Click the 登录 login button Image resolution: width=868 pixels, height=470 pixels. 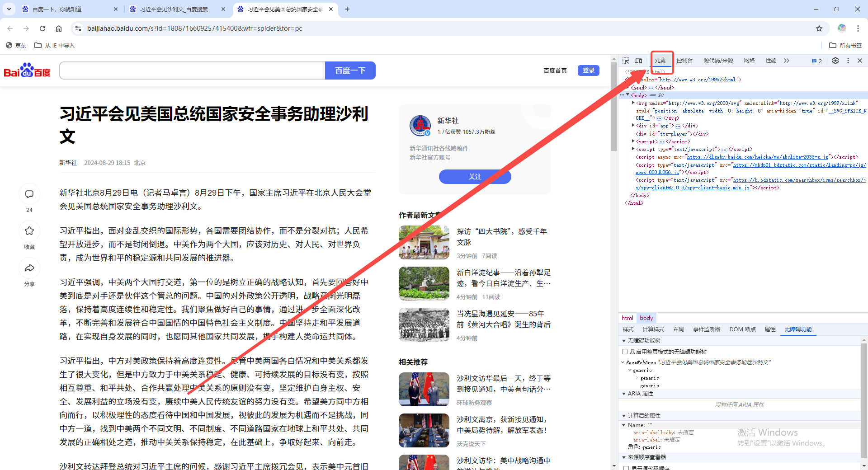588,70
